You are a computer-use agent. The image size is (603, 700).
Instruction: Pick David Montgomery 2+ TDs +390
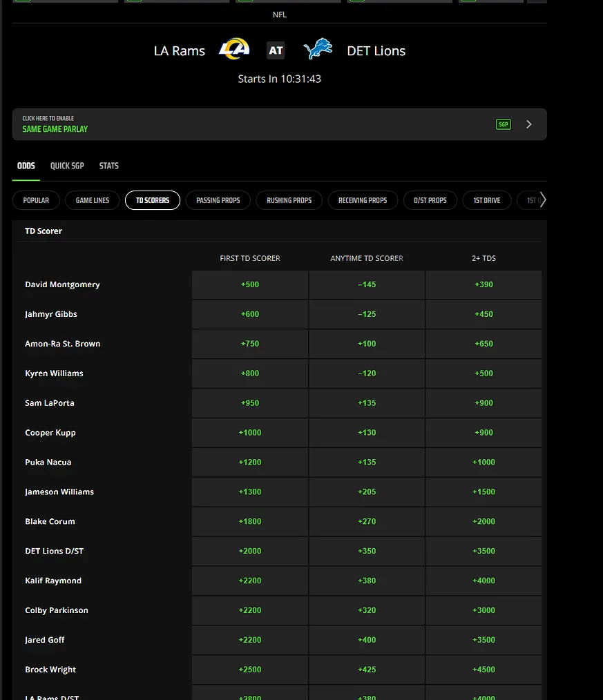tap(484, 284)
